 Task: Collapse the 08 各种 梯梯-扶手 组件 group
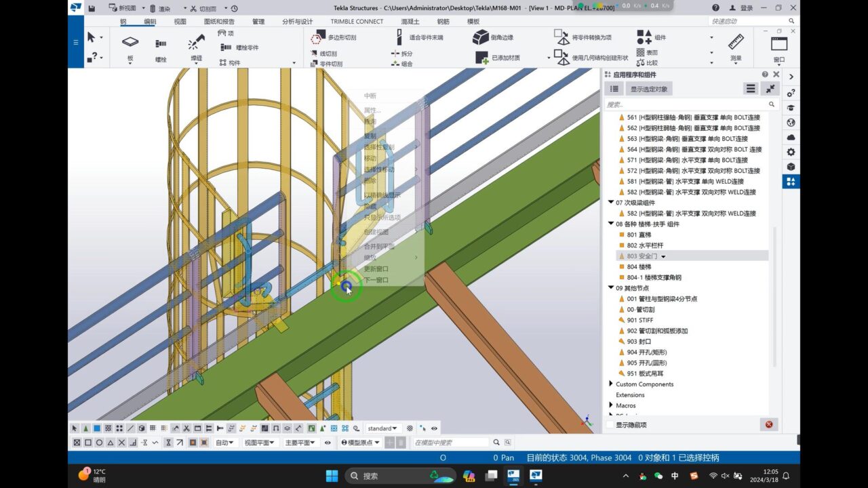click(610, 224)
